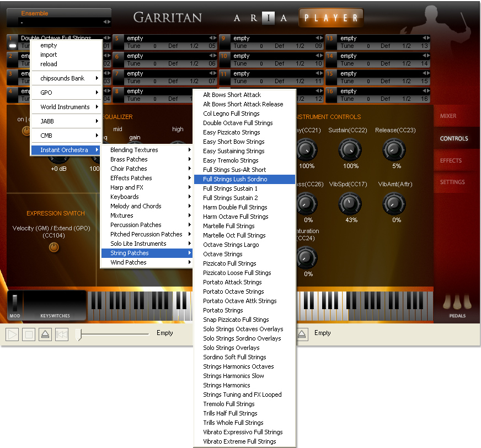Click the VibSpd (CC17) knob
Image resolution: width=481 pixels, height=448 pixels.
[349, 204]
